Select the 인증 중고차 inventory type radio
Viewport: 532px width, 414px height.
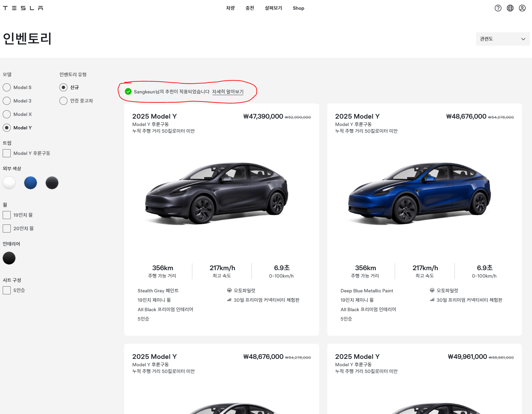tap(63, 101)
